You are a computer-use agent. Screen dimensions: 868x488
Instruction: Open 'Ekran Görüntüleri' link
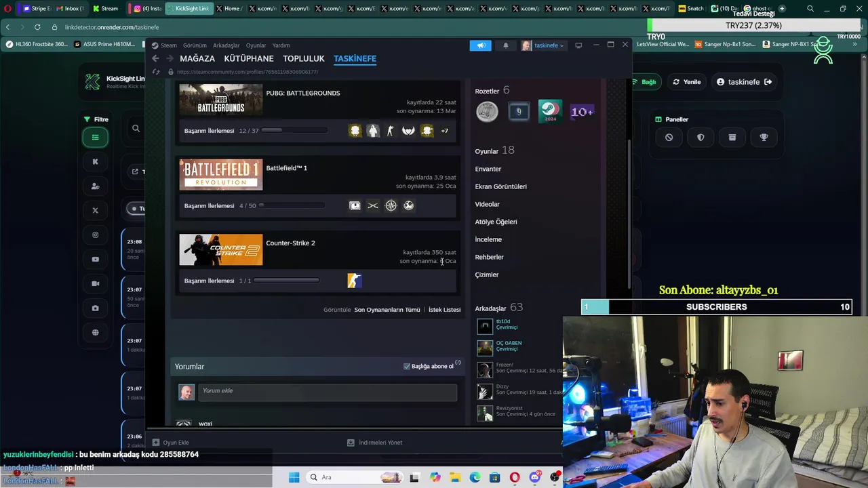[500, 186]
